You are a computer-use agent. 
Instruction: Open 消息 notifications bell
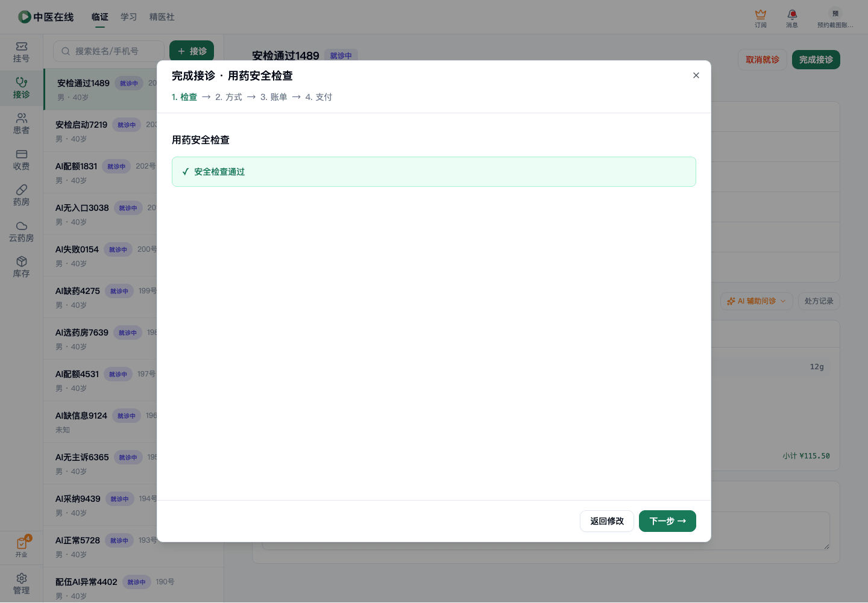point(792,18)
